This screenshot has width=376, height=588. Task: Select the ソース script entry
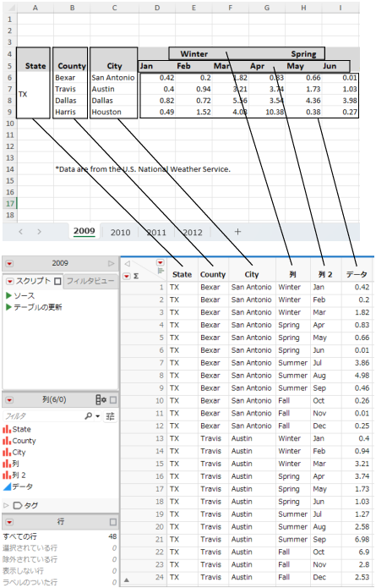(25, 296)
